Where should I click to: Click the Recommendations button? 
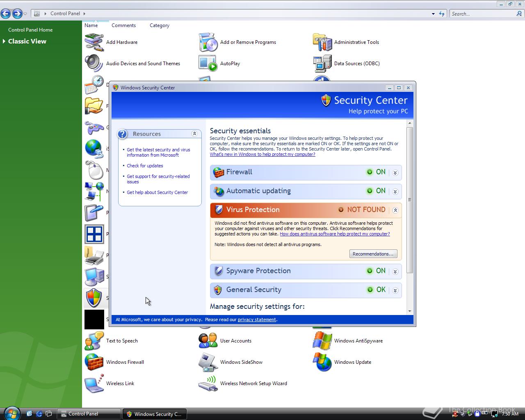tap(373, 254)
